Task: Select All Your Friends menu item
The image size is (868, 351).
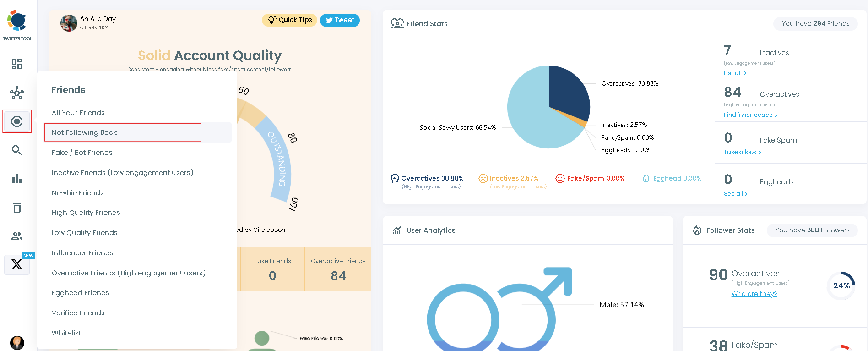Action: [x=78, y=113]
